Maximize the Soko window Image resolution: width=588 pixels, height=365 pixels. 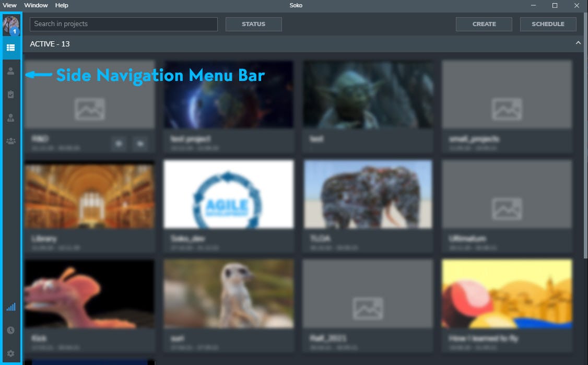coord(555,5)
